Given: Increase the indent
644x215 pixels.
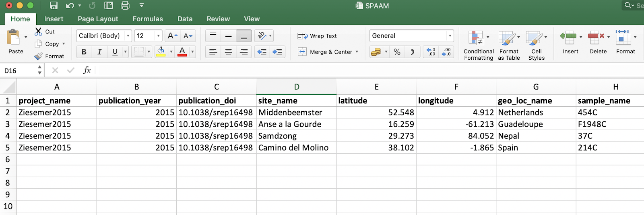Looking at the screenshot, I should coord(277,52).
